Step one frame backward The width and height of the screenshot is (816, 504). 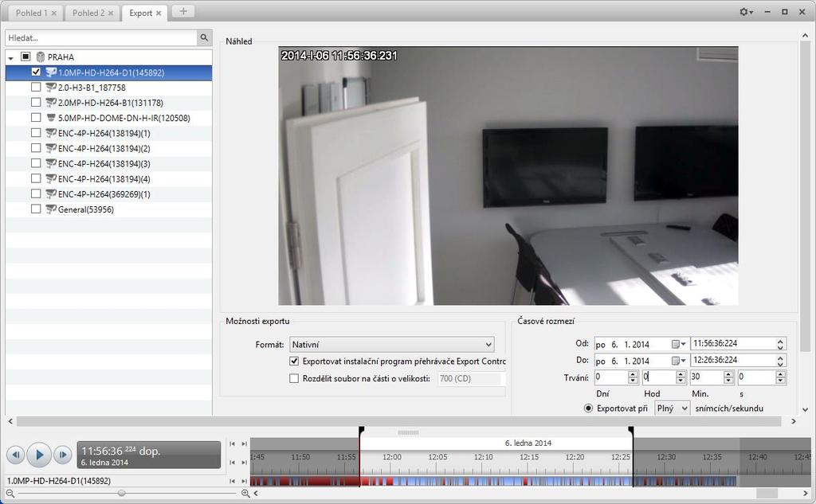click(x=15, y=455)
